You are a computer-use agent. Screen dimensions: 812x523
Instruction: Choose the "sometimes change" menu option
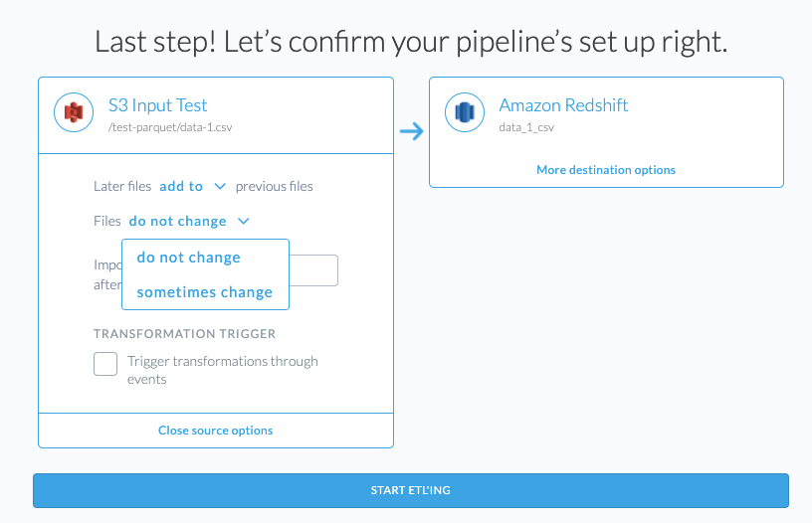point(205,292)
